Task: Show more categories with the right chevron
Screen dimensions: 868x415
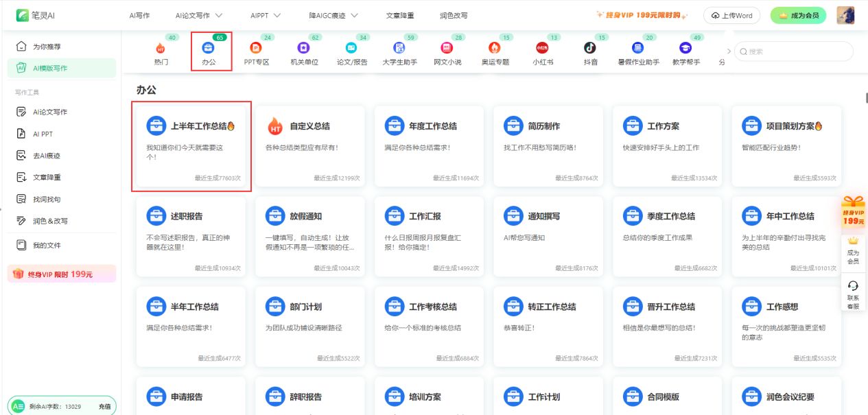Action: tap(729, 51)
